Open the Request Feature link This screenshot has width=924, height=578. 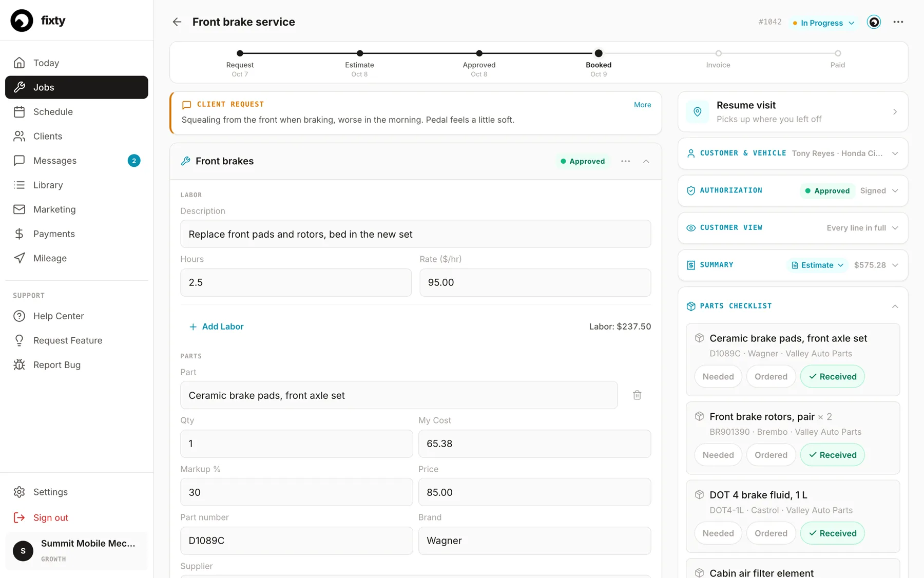pos(76,340)
